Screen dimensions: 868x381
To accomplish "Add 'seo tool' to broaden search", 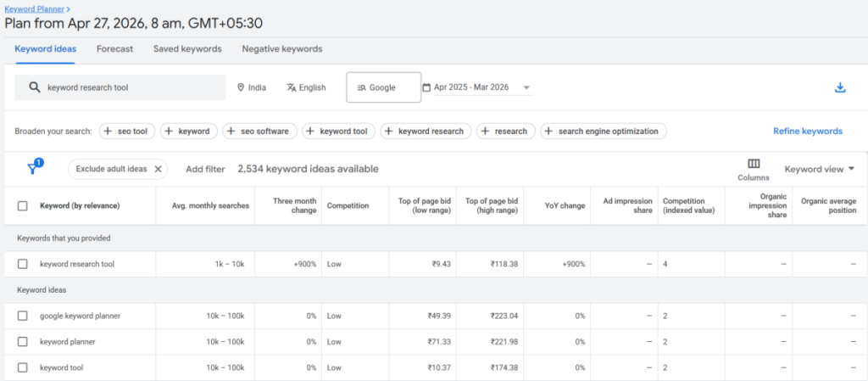I will 127,132.
